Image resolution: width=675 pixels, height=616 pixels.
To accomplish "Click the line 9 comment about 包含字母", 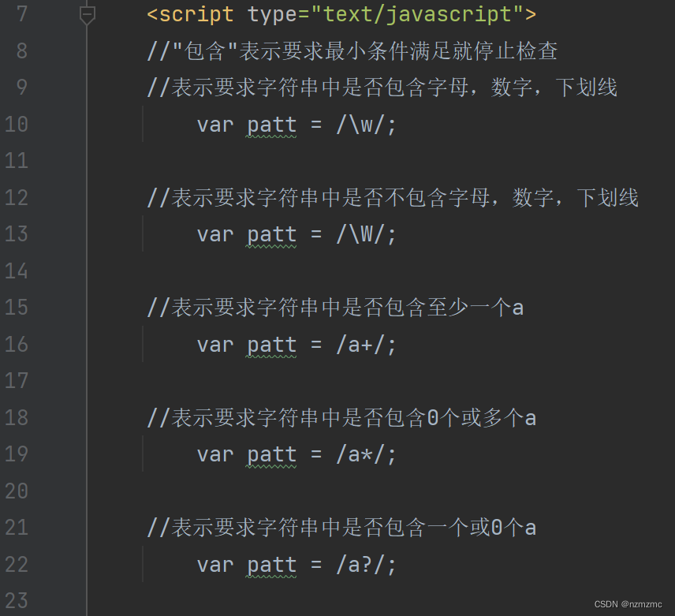I will click(382, 88).
